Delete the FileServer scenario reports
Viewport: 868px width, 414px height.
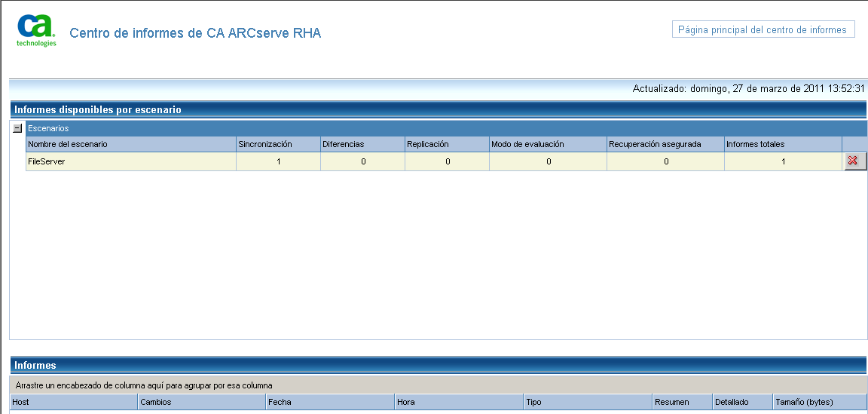coord(854,161)
